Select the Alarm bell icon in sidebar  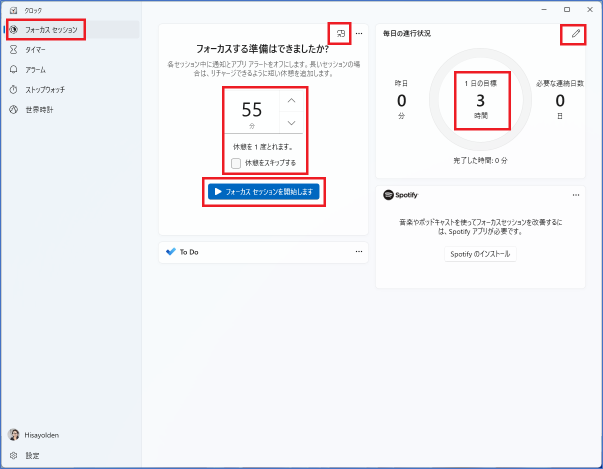click(x=13, y=69)
